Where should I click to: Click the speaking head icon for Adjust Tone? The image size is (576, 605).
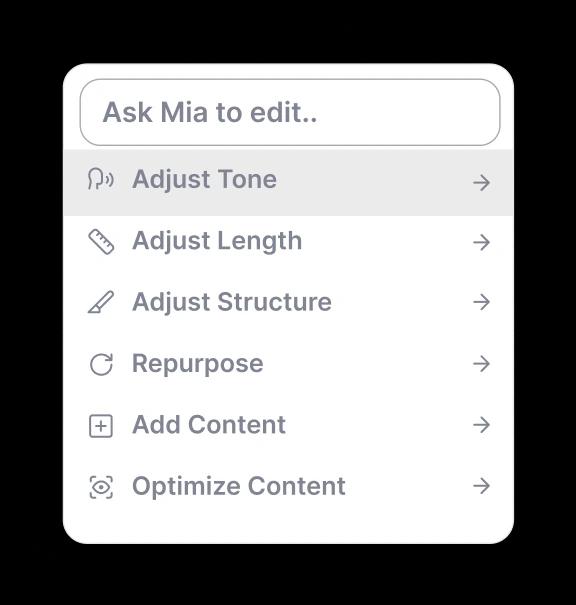coord(101,179)
